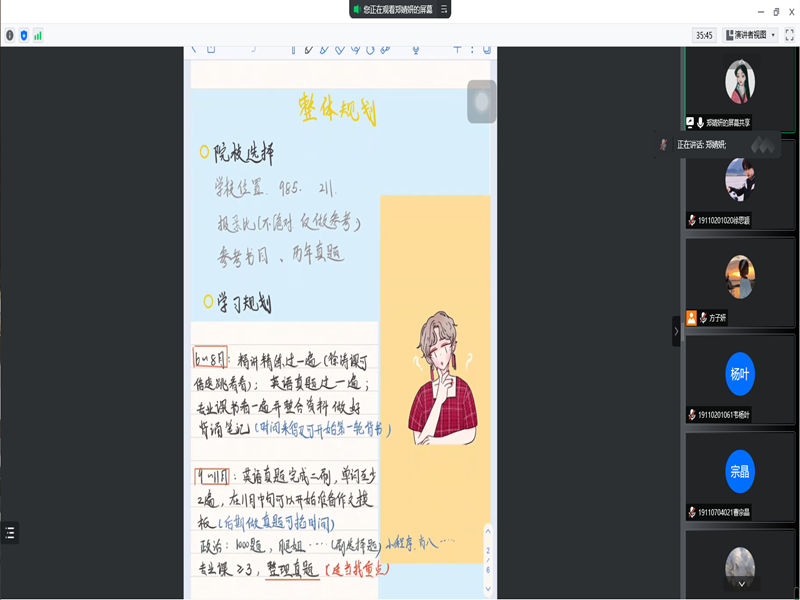Open the 演讲者视图 view dropdown
This screenshot has width=800, height=600.
point(750,35)
